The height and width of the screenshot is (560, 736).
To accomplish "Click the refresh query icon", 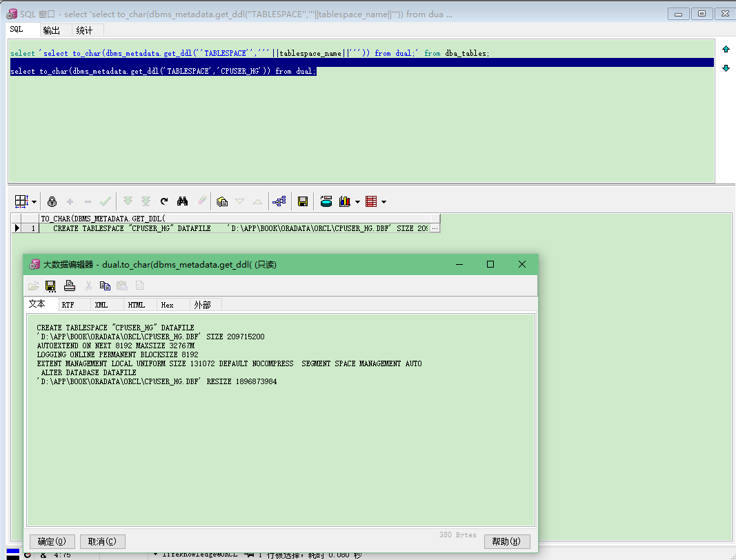I will [x=163, y=201].
